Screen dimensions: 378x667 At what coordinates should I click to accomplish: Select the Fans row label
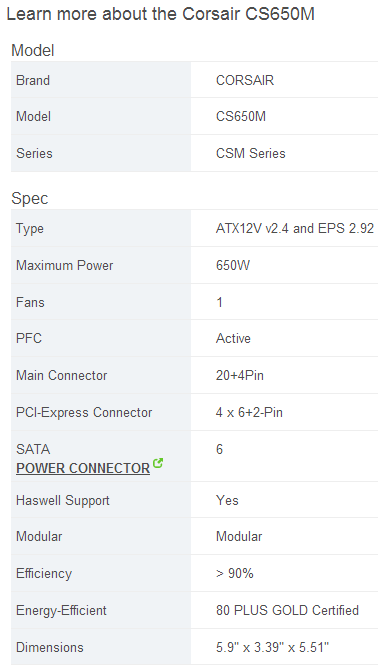30,302
